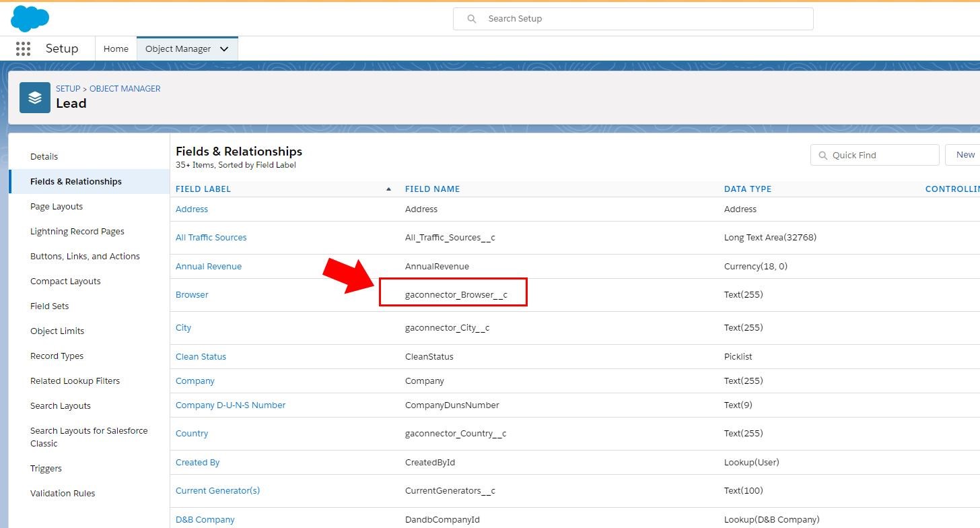Screen dimensions: 980x528
Task: Open Object Limits section
Action: (57, 331)
